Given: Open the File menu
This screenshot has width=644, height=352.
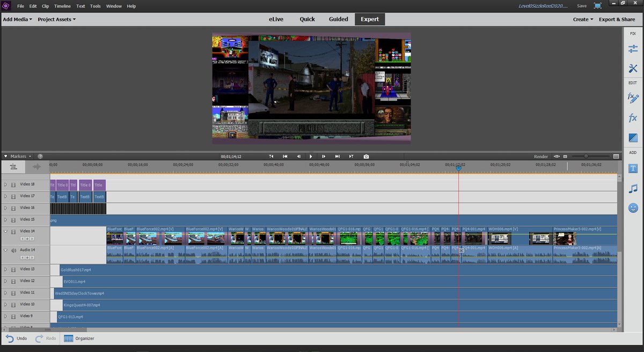Looking at the screenshot, I should coord(20,6).
